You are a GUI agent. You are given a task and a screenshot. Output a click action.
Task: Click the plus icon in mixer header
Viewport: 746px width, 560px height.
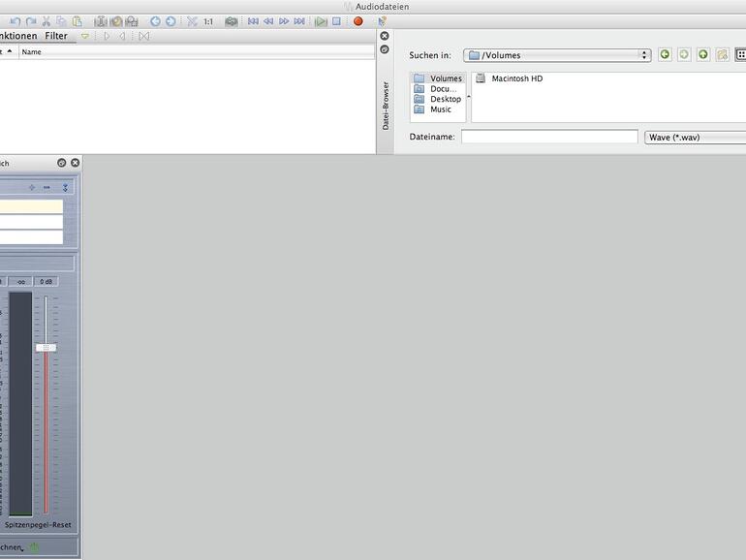click(32, 187)
